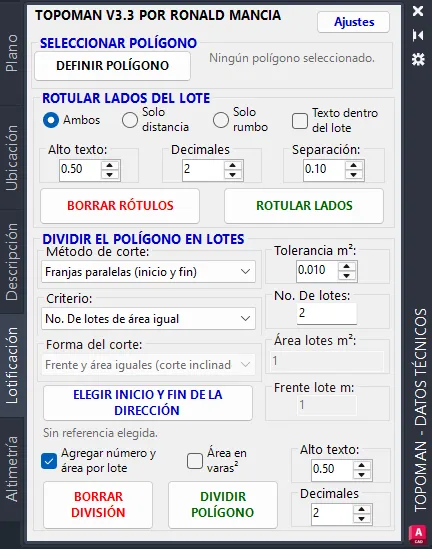Decrease Alto texto in the Rotular section

tap(110, 175)
